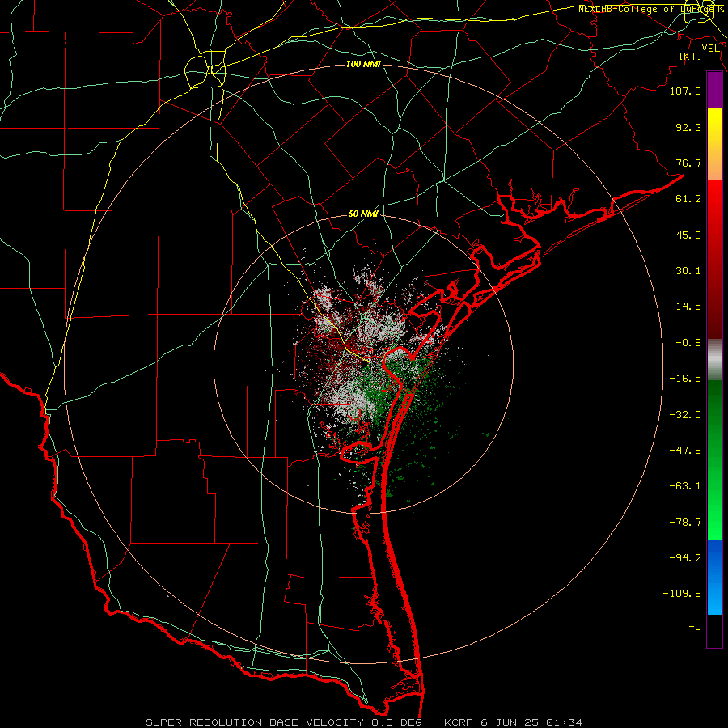Click the TH legend label

pyautogui.click(x=695, y=630)
